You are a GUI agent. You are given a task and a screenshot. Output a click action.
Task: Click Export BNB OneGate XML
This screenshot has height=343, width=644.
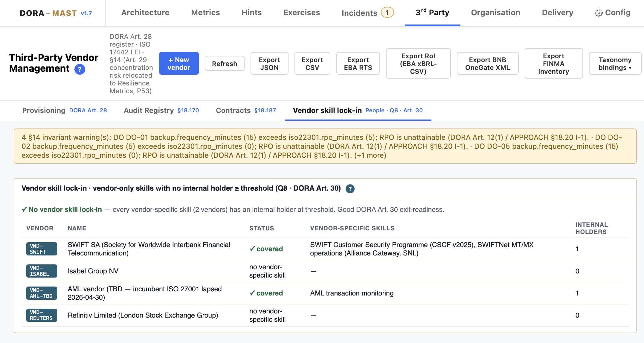(488, 64)
